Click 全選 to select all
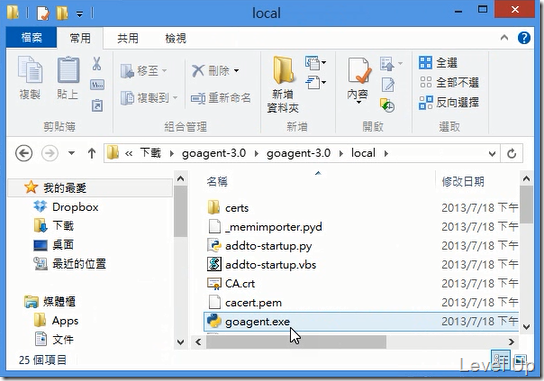 click(x=438, y=63)
